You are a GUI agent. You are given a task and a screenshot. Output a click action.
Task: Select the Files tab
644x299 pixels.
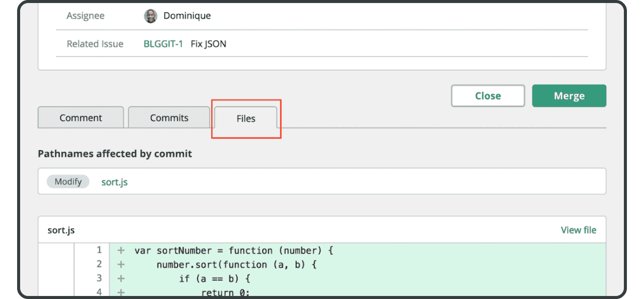[246, 119]
